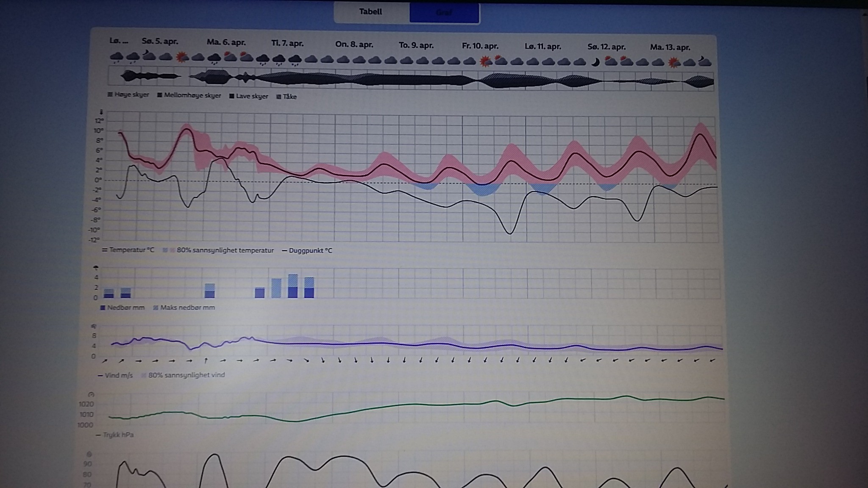Toggle the Høye skyer legend item
Image resolution: width=868 pixels, height=488 pixels.
point(128,94)
